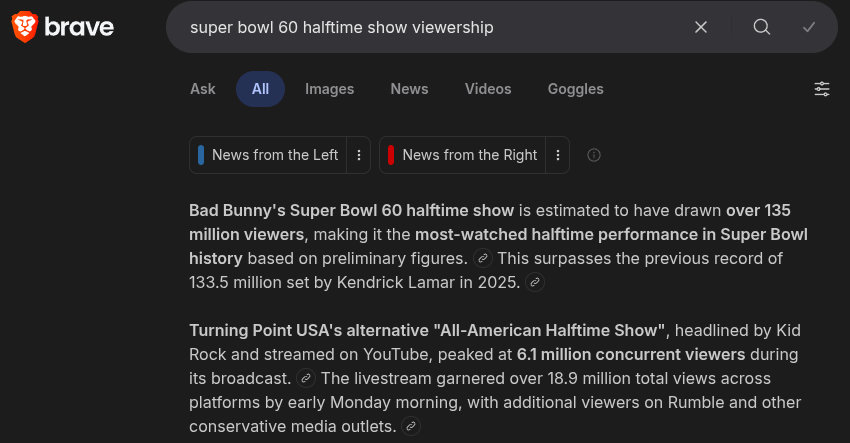Switch to the Images tab

pyautogui.click(x=329, y=89)
